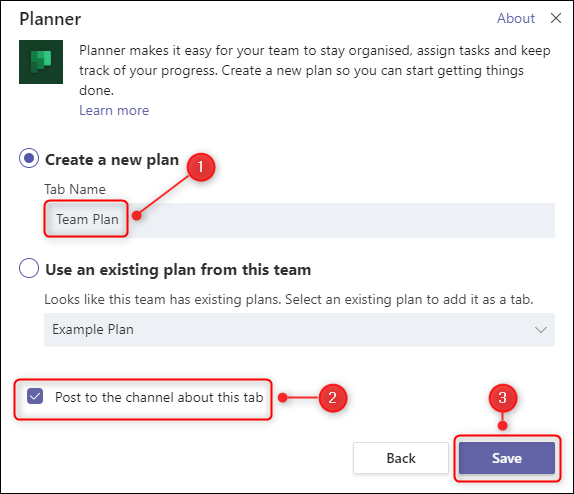Click the green Planner app icon
This screenshot has width=574, height=494.
pos(41,62)
